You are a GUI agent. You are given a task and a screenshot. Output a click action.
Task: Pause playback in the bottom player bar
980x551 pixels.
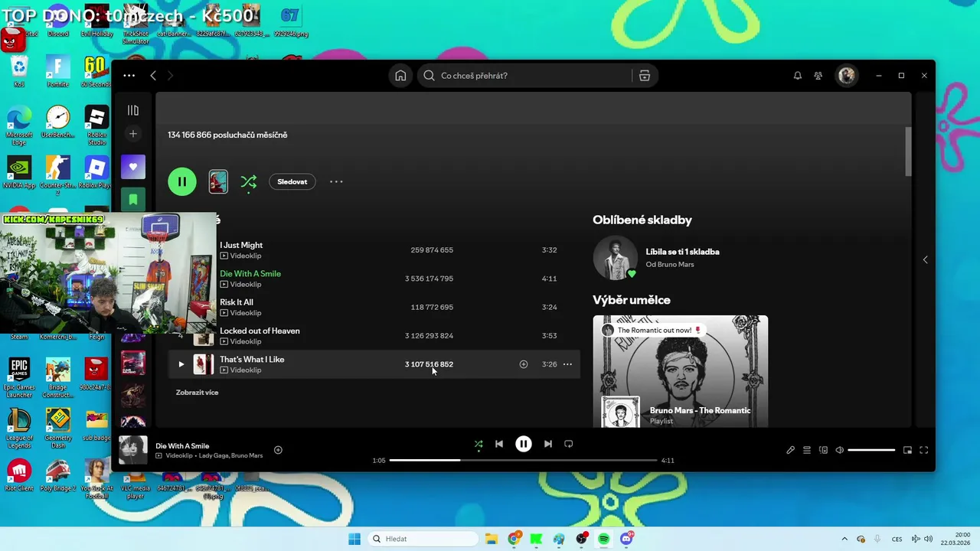524,444
